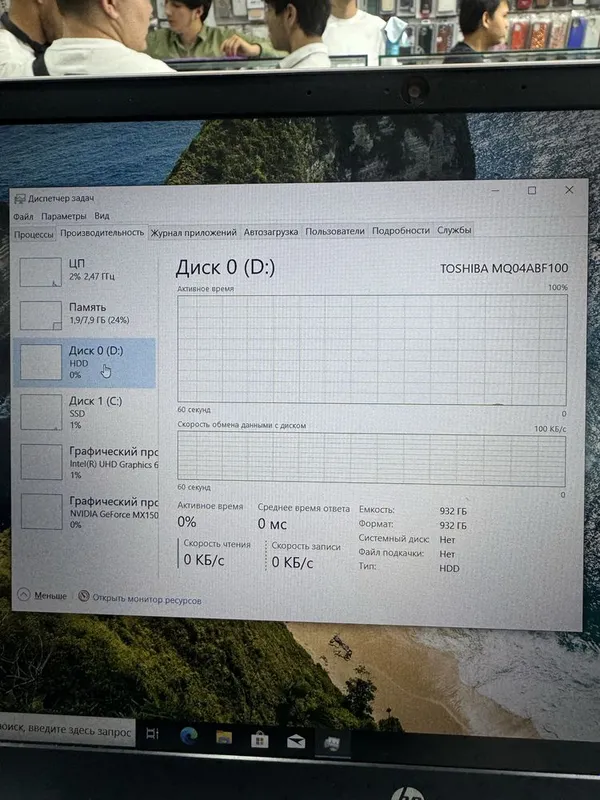Switch to the Подробности tab
Image resolution: width=600 pixels, height=800 pixels.
pos(401,231)
